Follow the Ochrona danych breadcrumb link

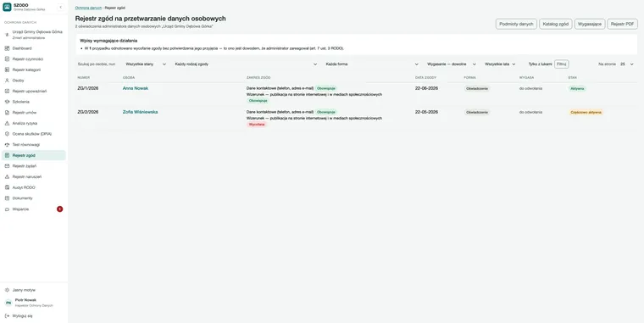click(88, 8)
